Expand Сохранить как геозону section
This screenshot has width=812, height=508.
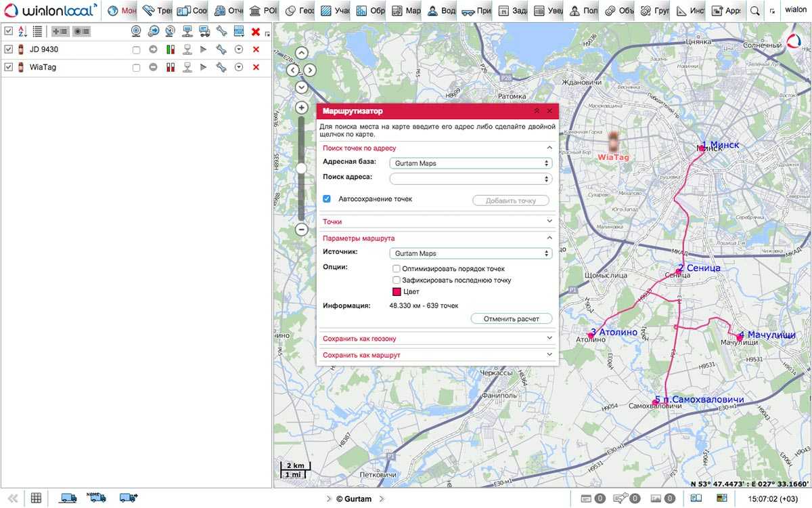pos(437,339)
